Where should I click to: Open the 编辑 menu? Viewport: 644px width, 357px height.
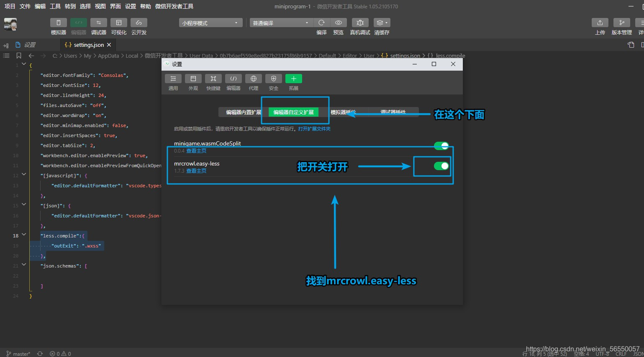[40, 6]
